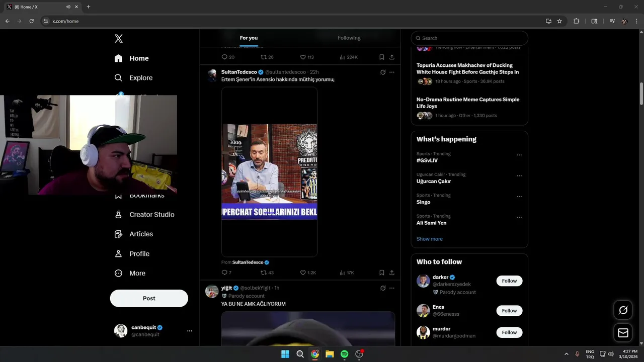Like the SultanTedesco post with 1.2K likes
This screenshot has width=644, height=362.
click(x=308, y=273)
